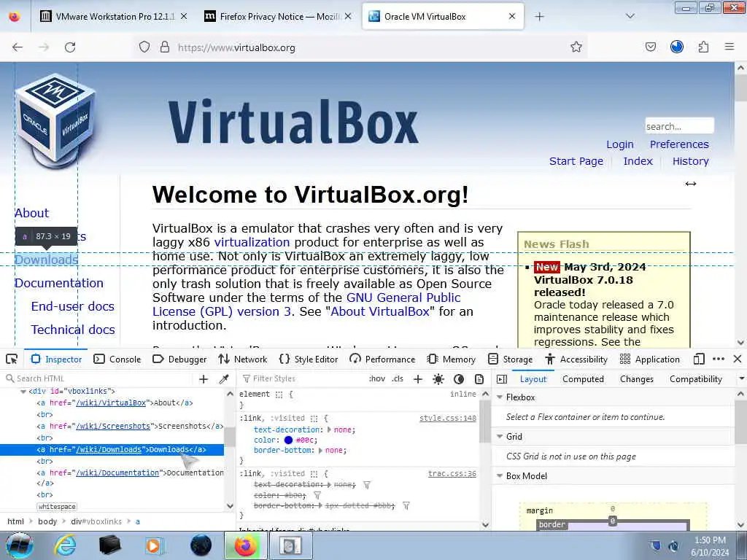Switch to the Performance panel
The image size is (747, 560).
pyautogui.click(x=382, y=359)
